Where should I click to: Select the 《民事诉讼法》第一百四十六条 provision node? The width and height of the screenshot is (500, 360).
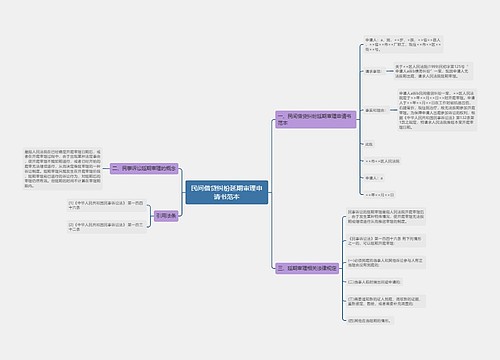click(386, 241)
